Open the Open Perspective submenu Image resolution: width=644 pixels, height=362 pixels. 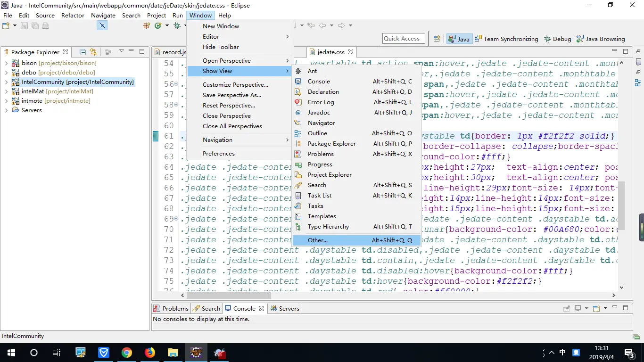240,60
